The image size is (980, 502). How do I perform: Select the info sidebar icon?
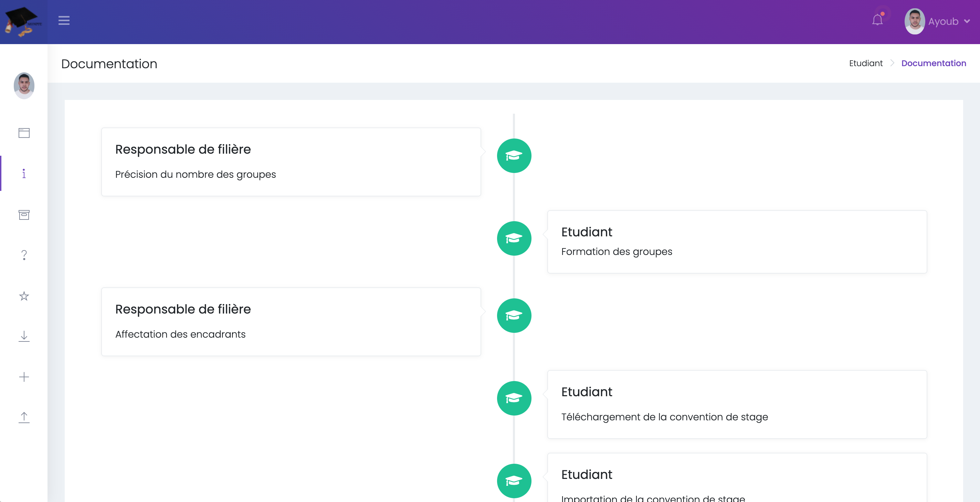coord(24,174)
